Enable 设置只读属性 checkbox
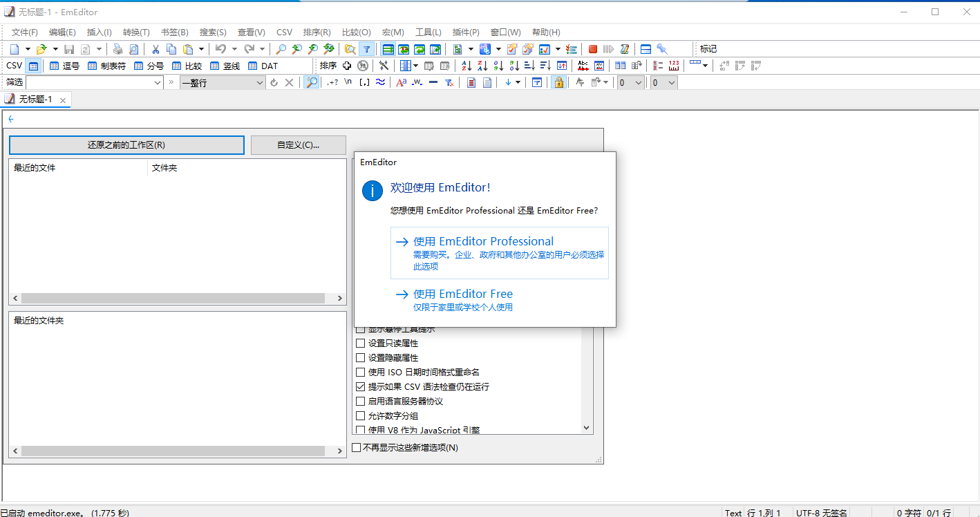The image size is (980, 517). tap(360, 343)
